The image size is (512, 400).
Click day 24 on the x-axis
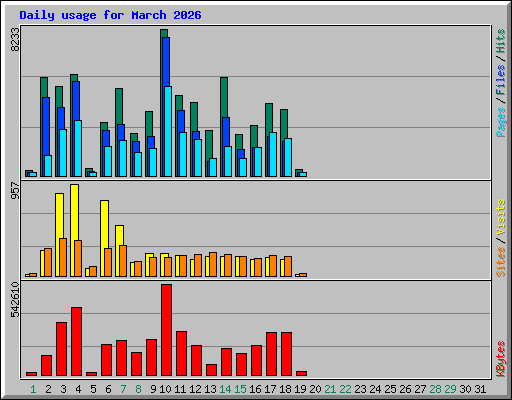[x=375, y=389]
